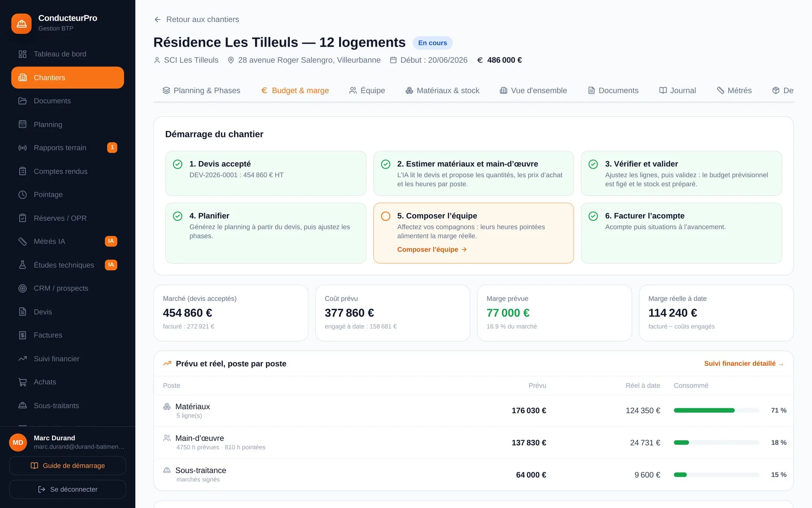Screen dimensions: 812x508
Task: Click the Rapports terrain signal icon
Action: tap(23, 148)
